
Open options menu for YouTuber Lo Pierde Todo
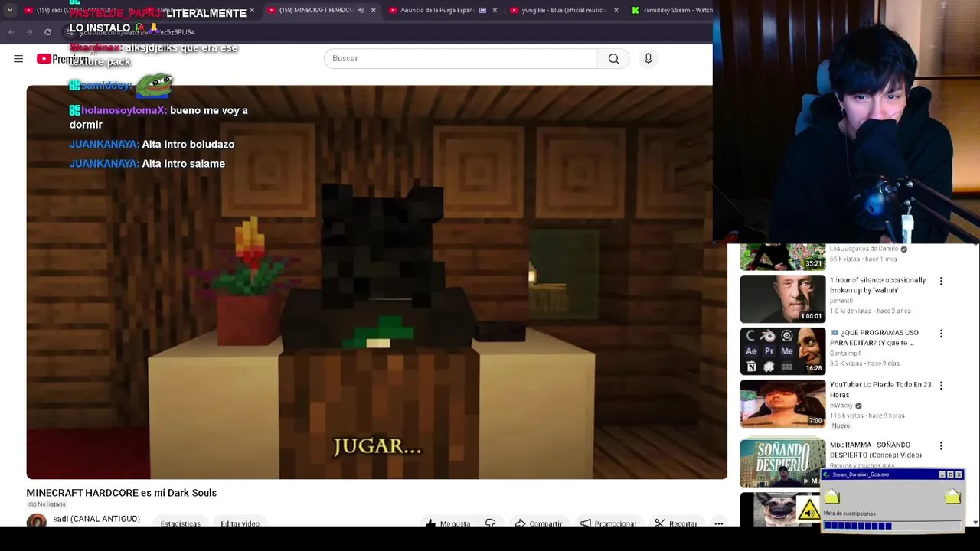(x=941, y=386)
